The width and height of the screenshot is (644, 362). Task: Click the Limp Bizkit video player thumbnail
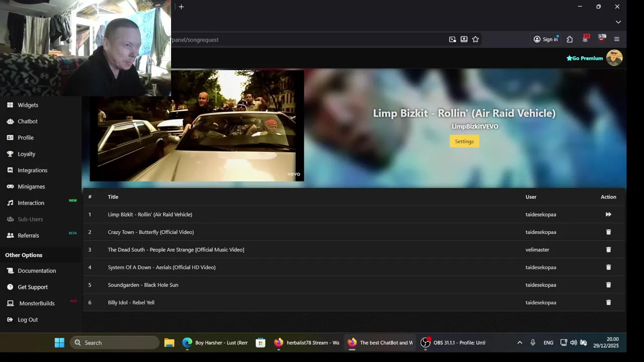197,126
